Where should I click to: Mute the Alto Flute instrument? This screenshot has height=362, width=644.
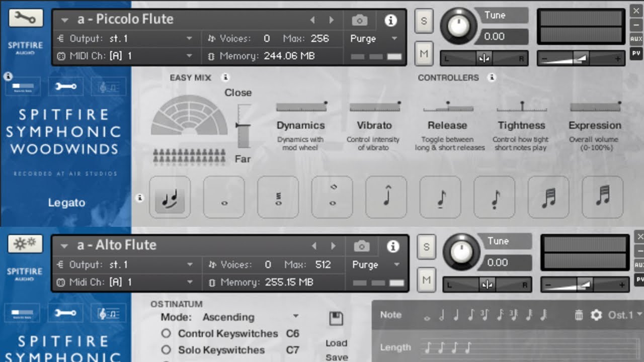pyautogui.click(x=426, y=280)
